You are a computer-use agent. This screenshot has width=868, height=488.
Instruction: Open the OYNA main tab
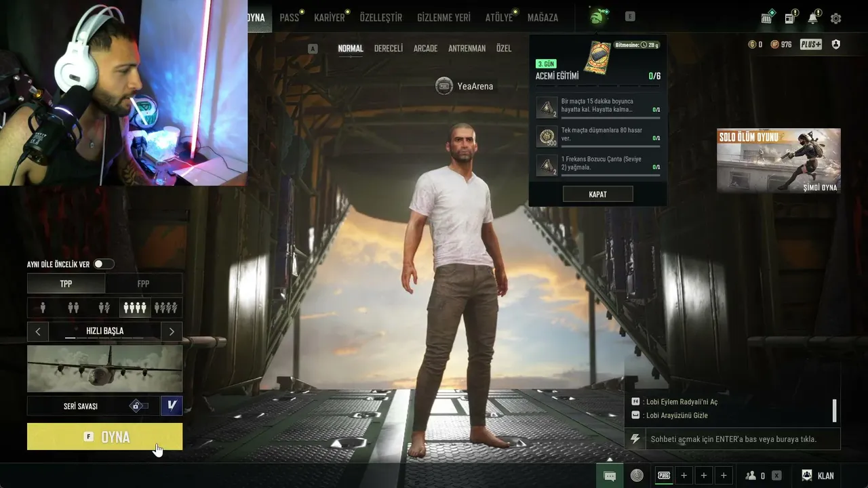click(x=257, y=18)
